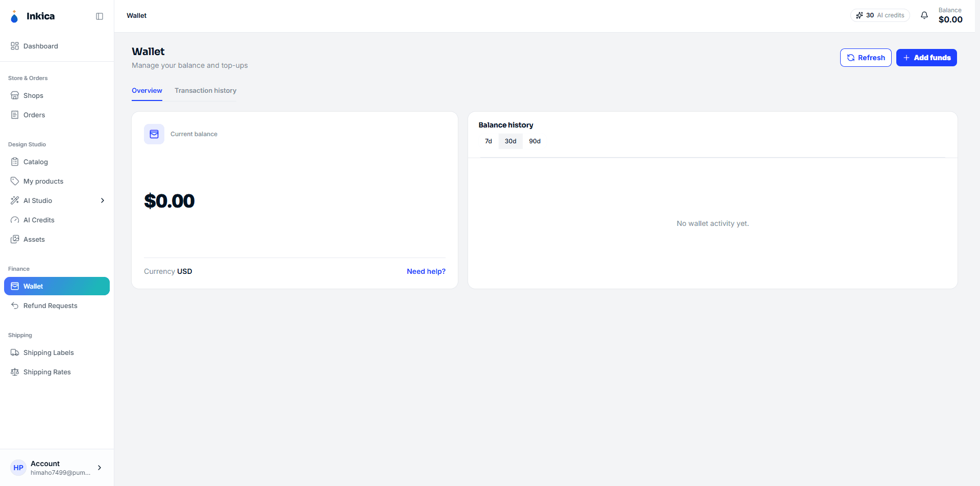Image resolution: width=980 pixels, height=486 pixels.
Task: Open the My products tag icon
Action: [x=15, y=181]
